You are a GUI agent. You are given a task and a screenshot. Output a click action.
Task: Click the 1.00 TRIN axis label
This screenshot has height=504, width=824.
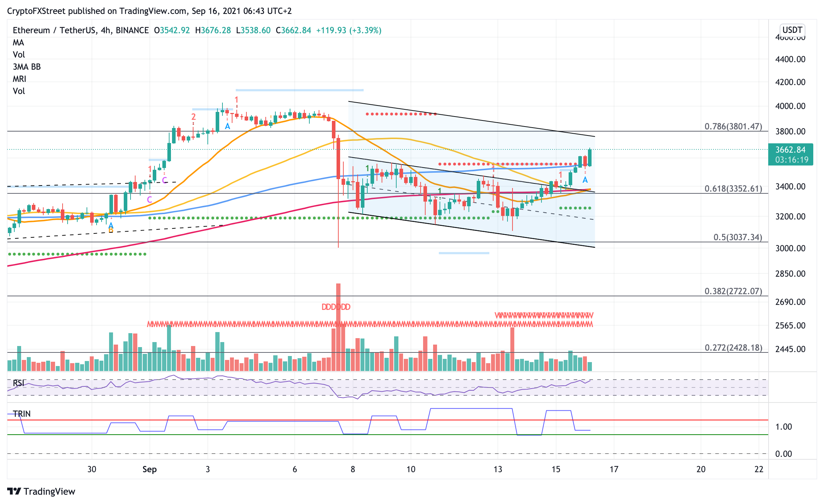(x=784, y=427)
